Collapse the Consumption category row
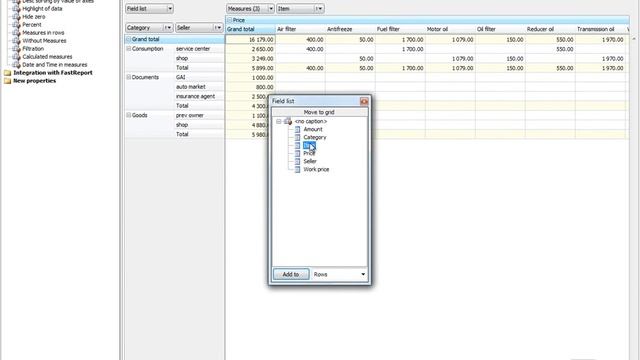640x360 pixels. click(129, 49)
